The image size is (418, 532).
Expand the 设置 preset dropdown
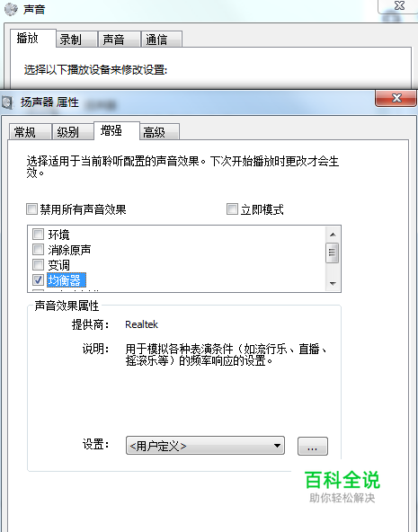point(205,446)
